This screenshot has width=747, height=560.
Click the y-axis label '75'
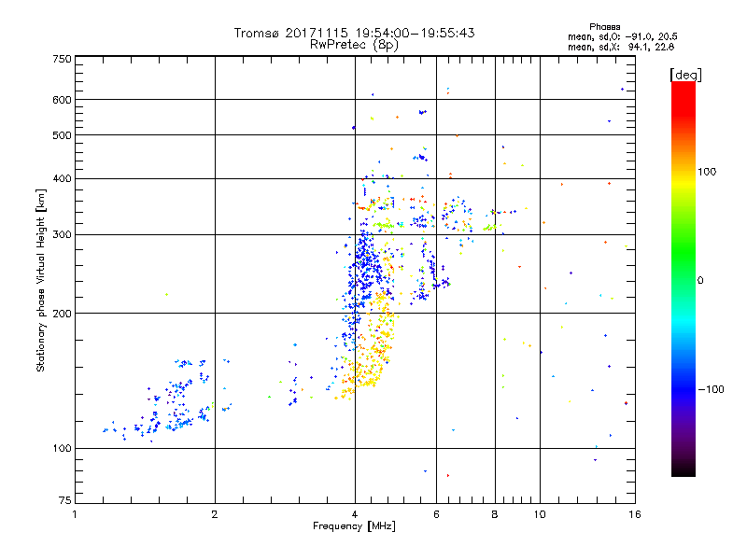point(65,500)
